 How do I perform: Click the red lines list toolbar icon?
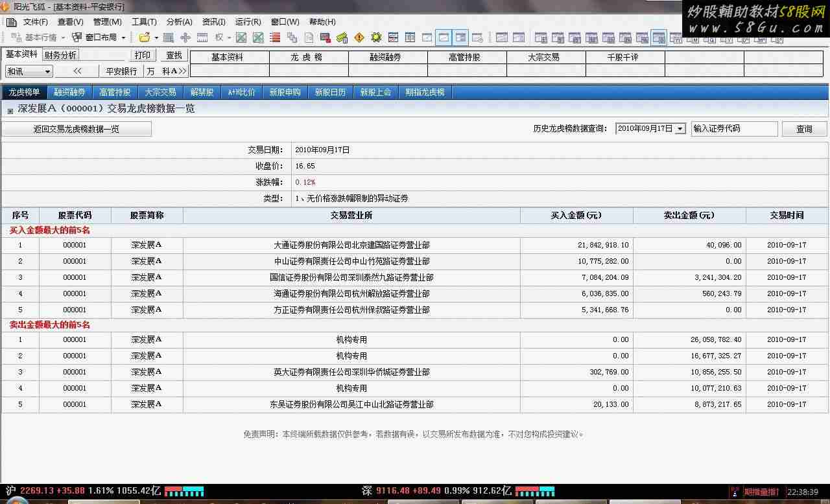tap(275, 38)
